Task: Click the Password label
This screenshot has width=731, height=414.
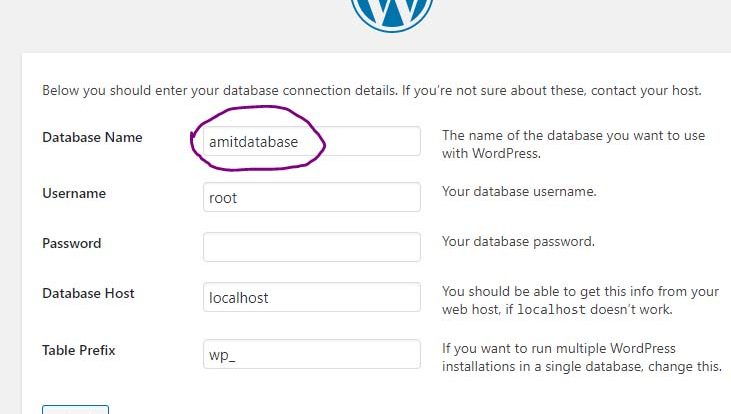Action: (x=72, y=243)
